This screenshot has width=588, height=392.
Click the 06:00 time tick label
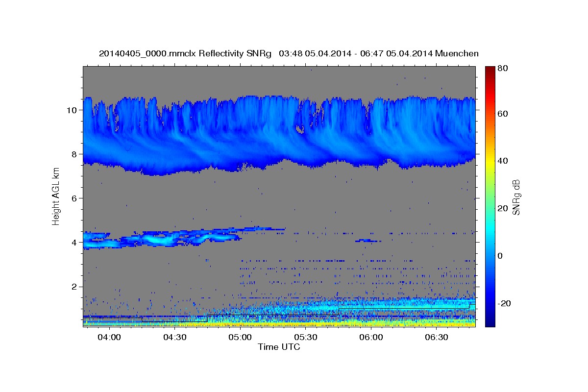click(x=371, y=338)
